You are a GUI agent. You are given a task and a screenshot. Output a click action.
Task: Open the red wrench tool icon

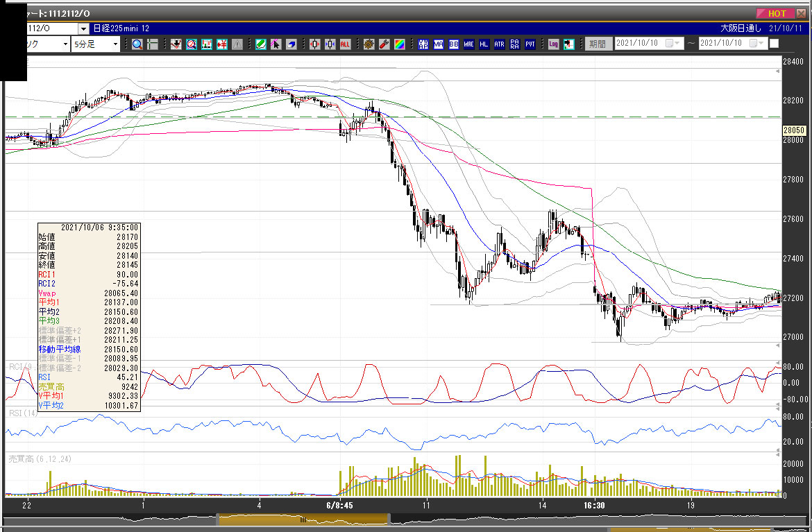tap(384, 44)
